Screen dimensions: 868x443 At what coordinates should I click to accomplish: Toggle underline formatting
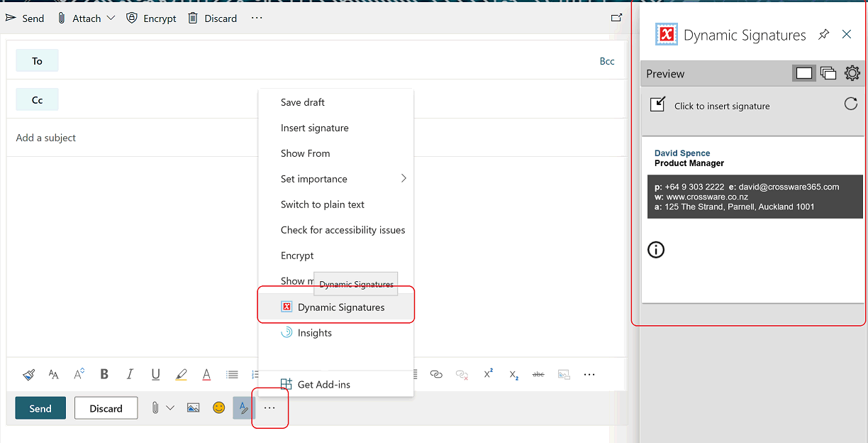coord(155,374)
